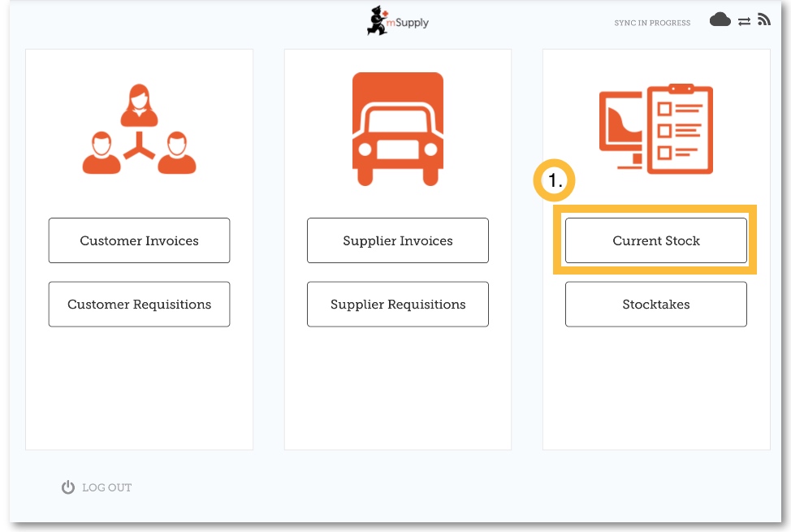
Task: Select the Current Stock button
Action: pyautogui.click(x=655, y=240)
